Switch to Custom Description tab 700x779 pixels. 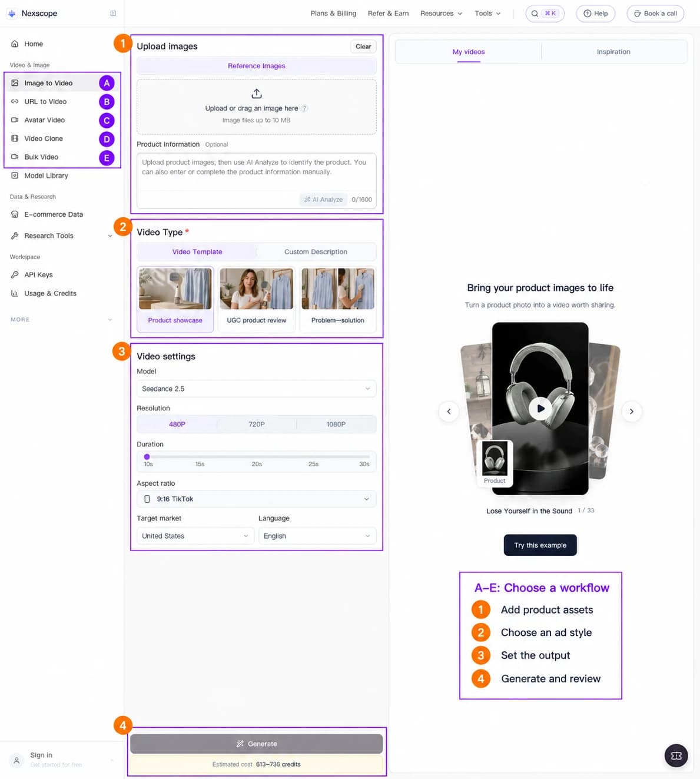pyautogui.click(x=316, y=252)
